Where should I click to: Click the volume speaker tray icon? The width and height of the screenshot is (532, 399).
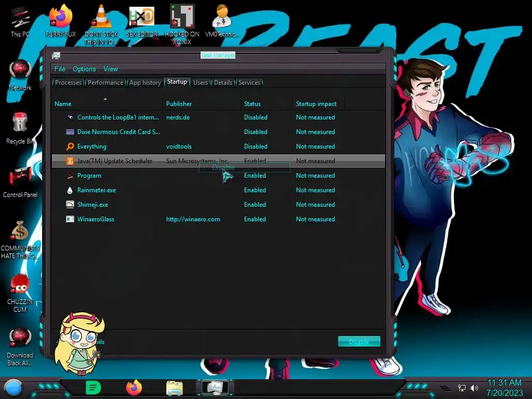pos(474,388)
